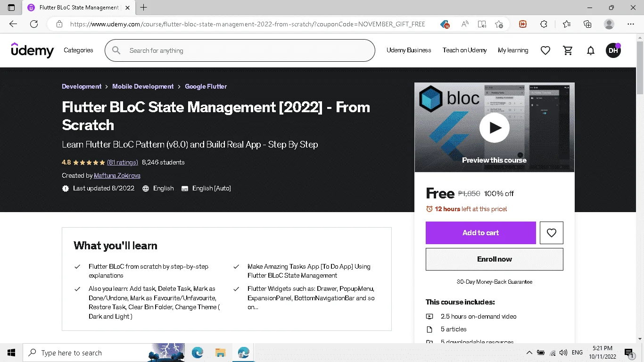Open the notifications bell

pos(591,50)
